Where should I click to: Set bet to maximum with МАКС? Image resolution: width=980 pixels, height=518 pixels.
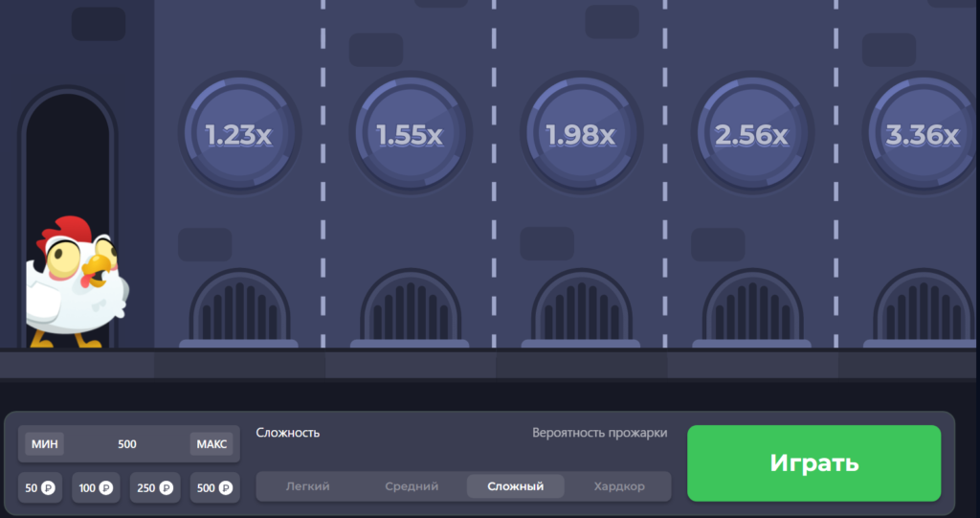click(x=211, y=444)
